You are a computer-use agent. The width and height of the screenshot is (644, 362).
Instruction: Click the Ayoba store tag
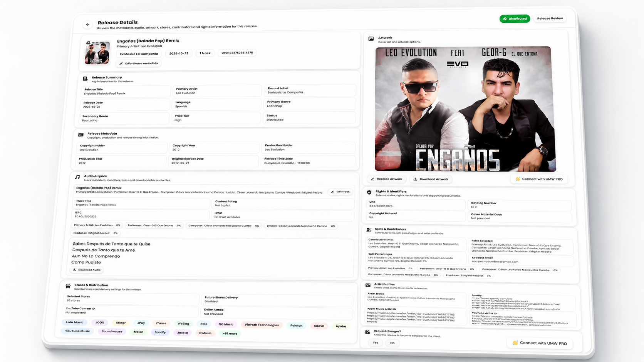340,326
